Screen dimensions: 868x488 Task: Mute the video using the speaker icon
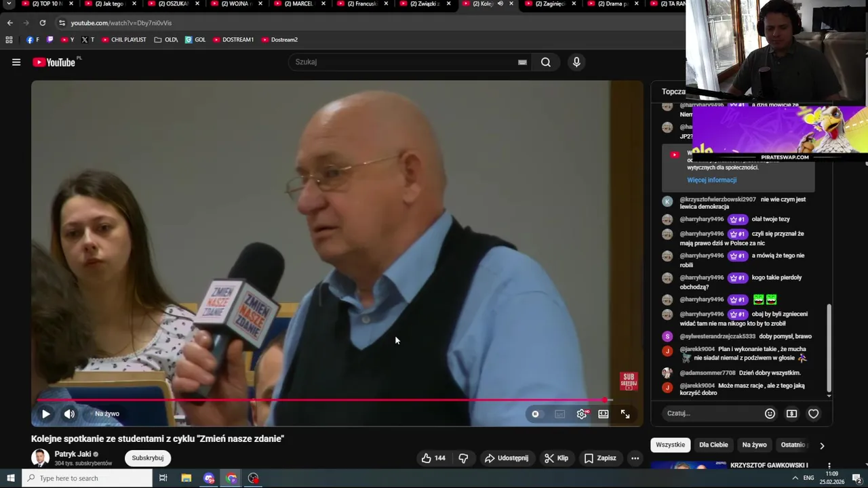click(69, 413)
